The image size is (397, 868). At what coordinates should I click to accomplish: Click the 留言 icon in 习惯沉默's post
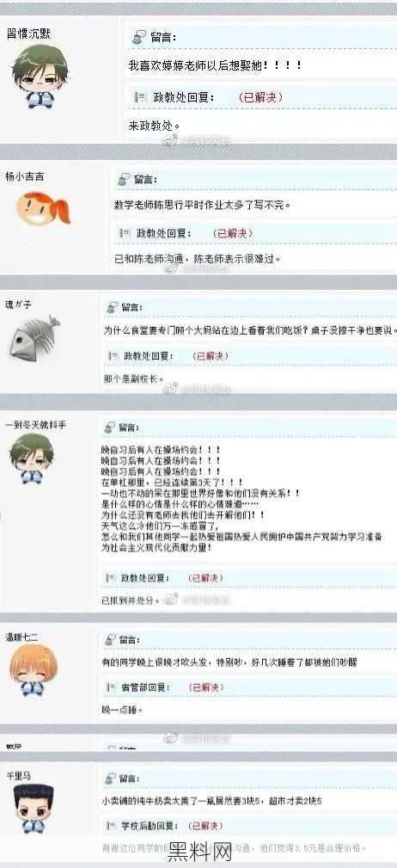[138, 38]
